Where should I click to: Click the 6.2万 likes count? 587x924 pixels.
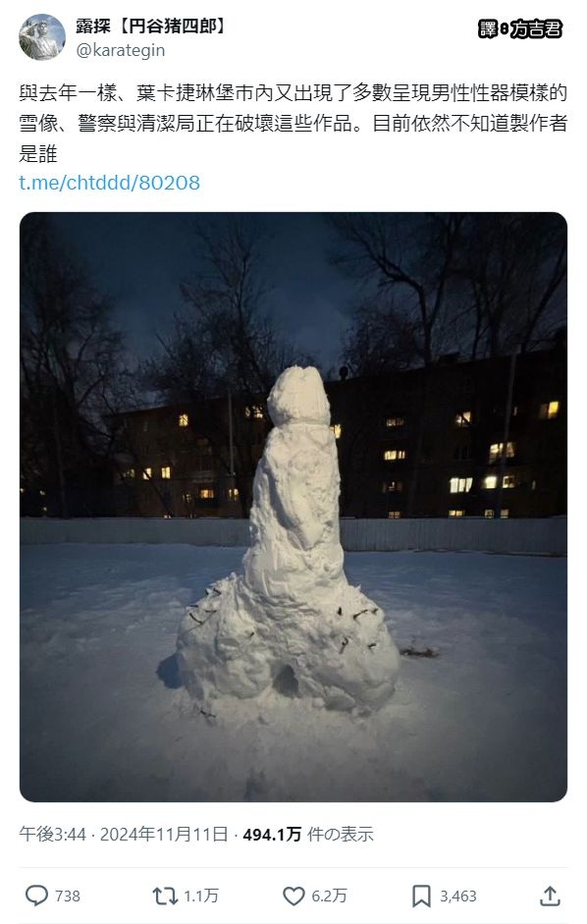[x=329, y=897]
